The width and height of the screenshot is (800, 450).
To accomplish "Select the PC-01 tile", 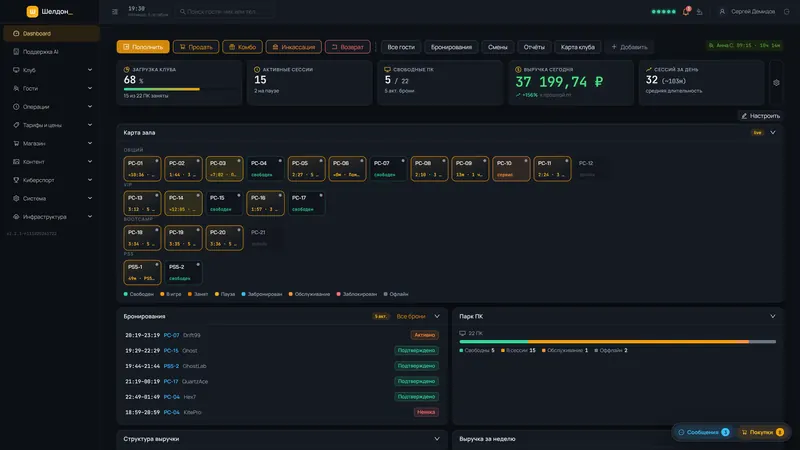I will 142,169.
